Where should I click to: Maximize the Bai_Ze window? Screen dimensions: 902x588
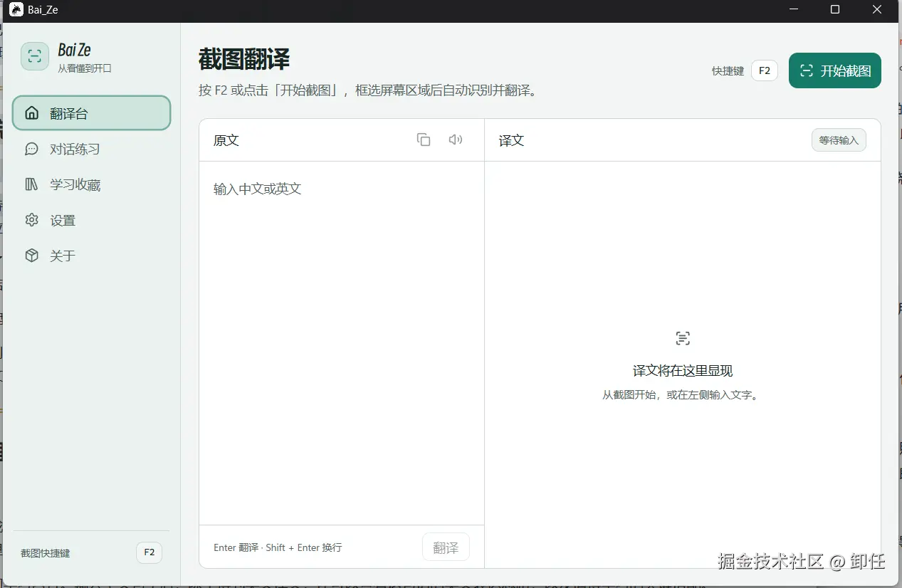click(x=835, y=10)
